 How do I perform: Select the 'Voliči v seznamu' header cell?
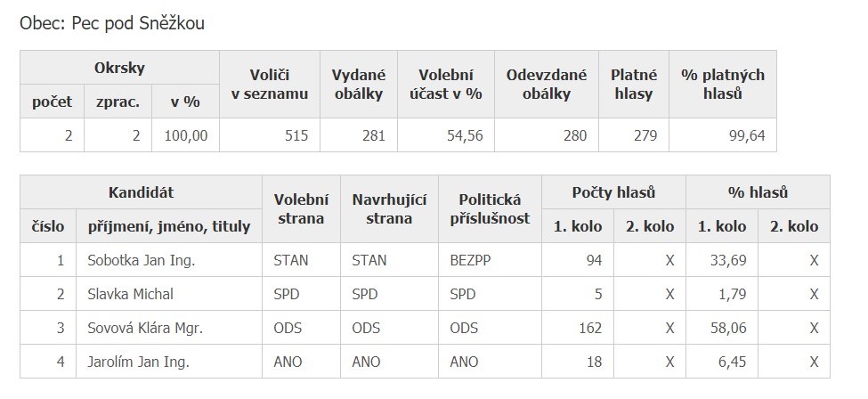(269, 85)
